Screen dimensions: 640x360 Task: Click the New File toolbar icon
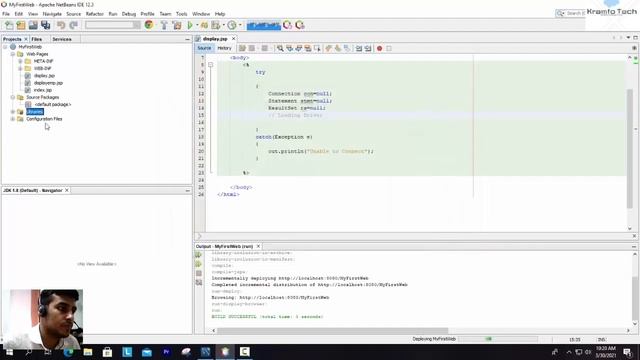[9, 25]
